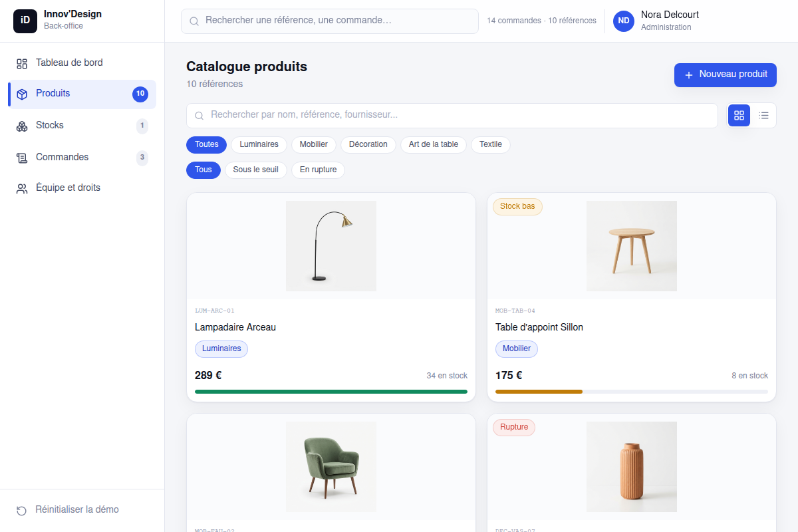Image resolution: width=798 pixels, height=532 pixels.
Task: Click the Stock bas badge
Action: [517, 206]
